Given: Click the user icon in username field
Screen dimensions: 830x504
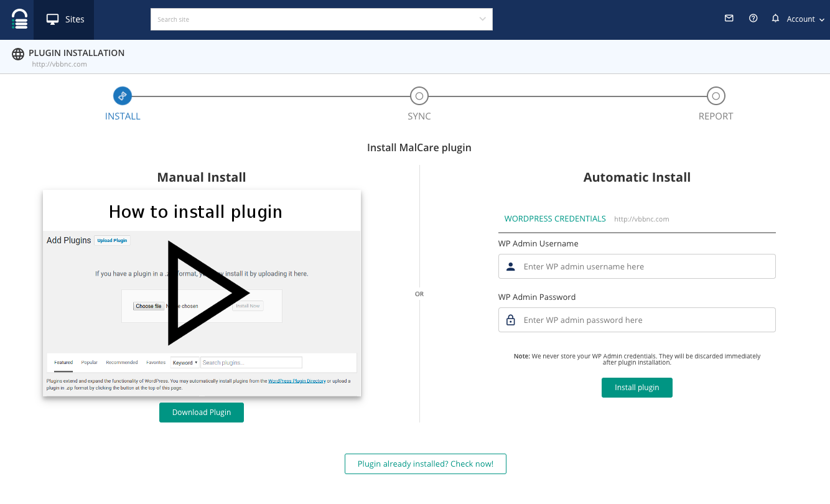Looking at the screenshot, I should (x=511, y=266).
